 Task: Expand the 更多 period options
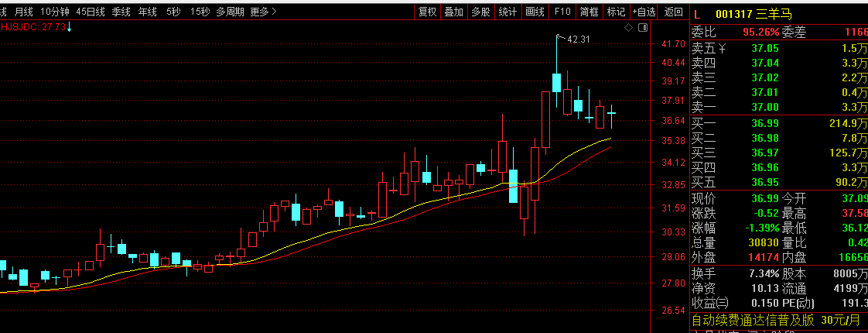pos(264,12)
